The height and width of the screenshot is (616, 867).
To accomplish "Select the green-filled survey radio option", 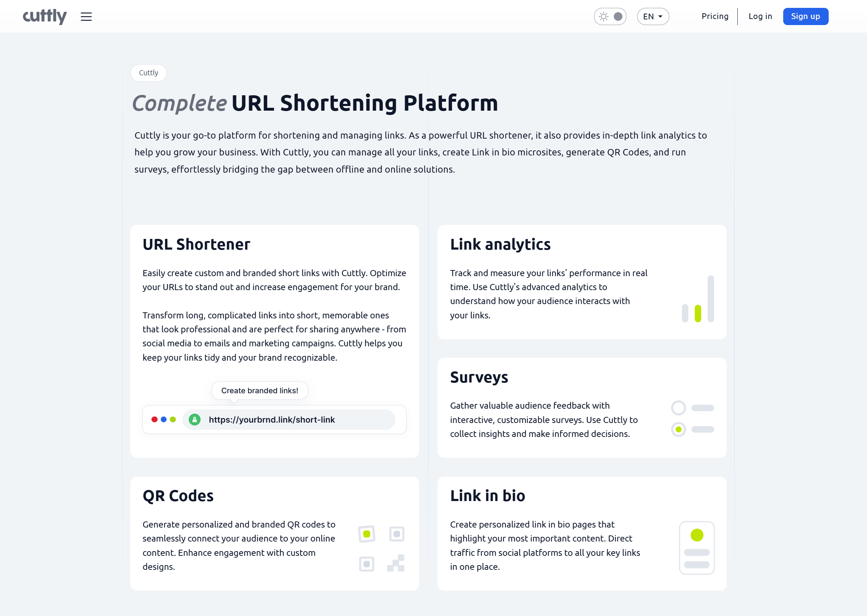I will pos(678,429).
